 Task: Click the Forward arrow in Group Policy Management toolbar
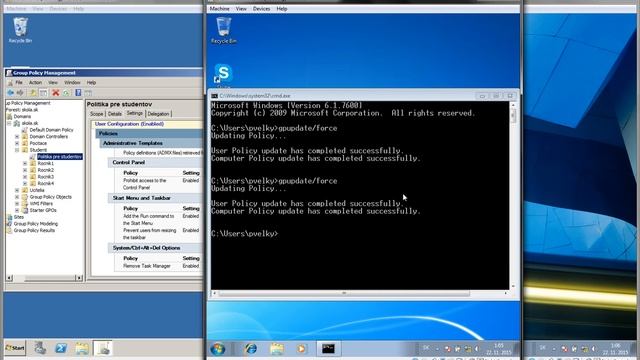(x=20, y=93)
